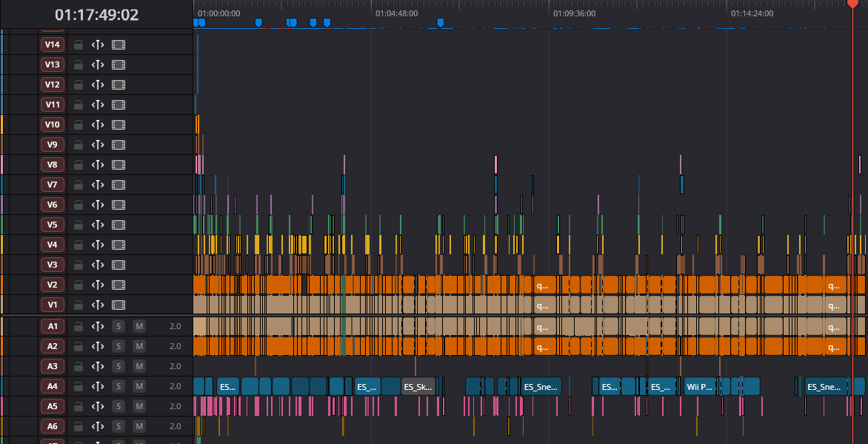Select the last blue marker on the ruler
The width and height of the screenshot is (868, 444).
pos(441,22)
